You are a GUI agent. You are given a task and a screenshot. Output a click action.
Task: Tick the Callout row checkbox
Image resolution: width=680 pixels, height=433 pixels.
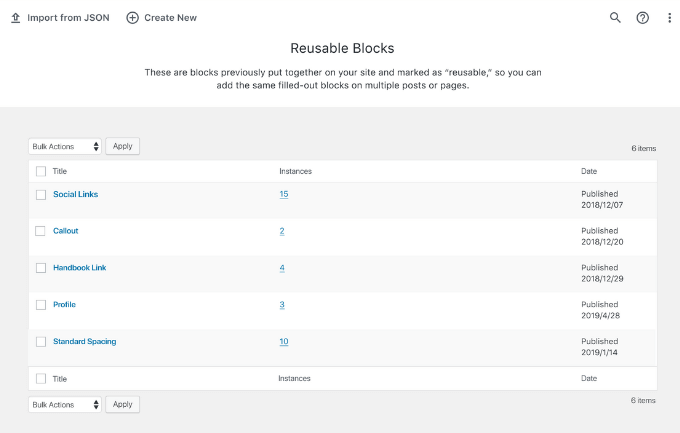point(40,231)
